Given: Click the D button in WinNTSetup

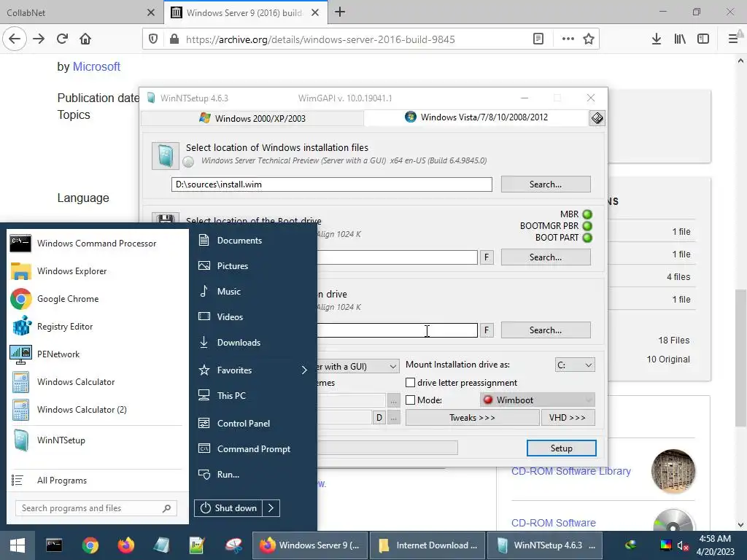Looking at the screenshot, I should (x=379, y=418).
